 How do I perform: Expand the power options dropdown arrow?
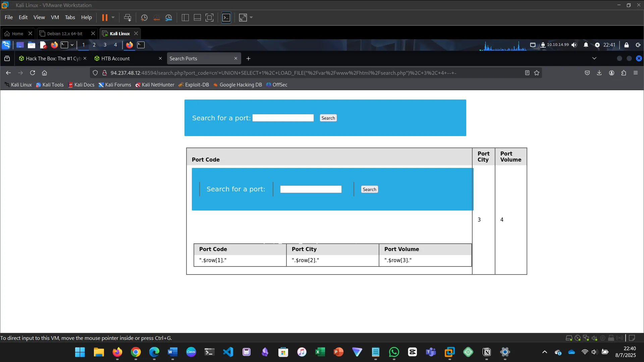pos(113,17)
